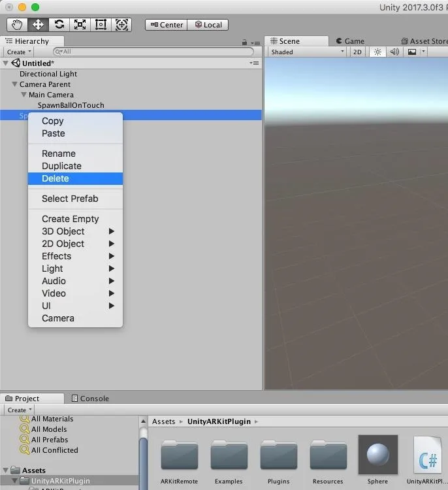Viewport: 448px width, 490px height.
Task: Open the Plugins folder
Action: click(x=278, y=462)
